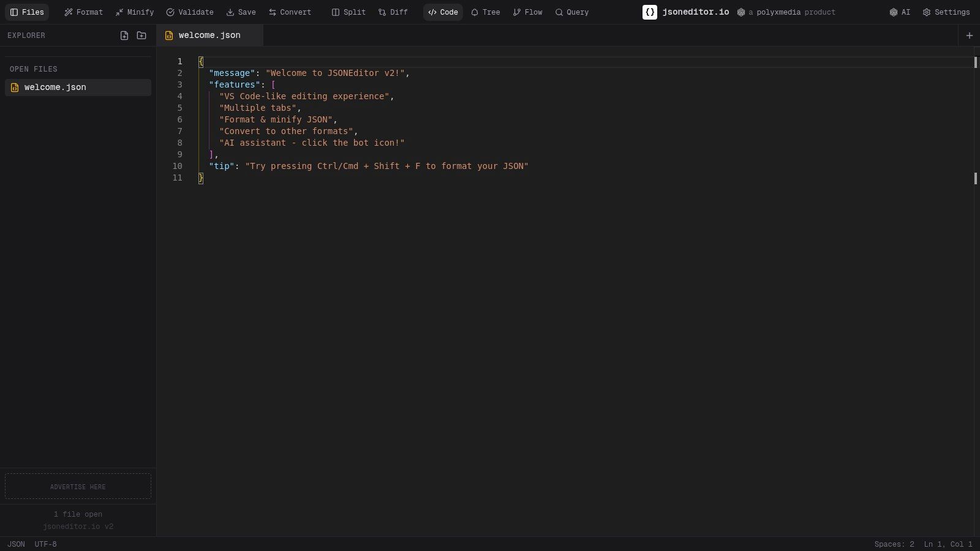Open the Diff comparison tool

coord(392,12)
